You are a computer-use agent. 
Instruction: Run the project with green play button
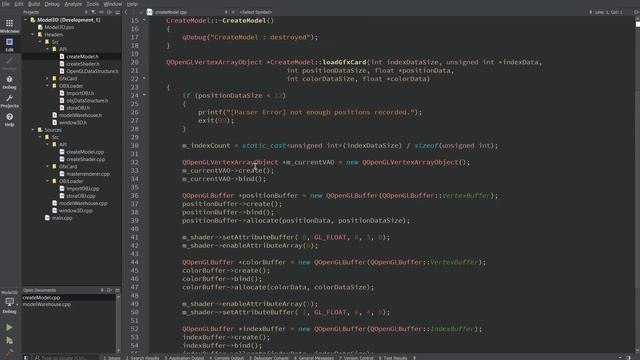tap(9, 327)
